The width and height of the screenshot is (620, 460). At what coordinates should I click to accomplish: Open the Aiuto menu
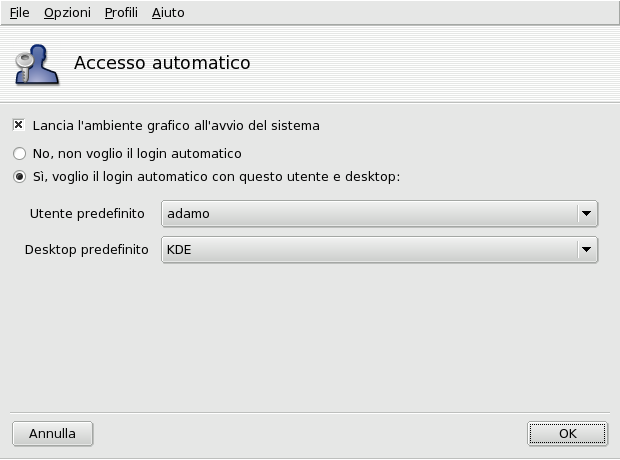pyautogui.click(x=168, y=13)
